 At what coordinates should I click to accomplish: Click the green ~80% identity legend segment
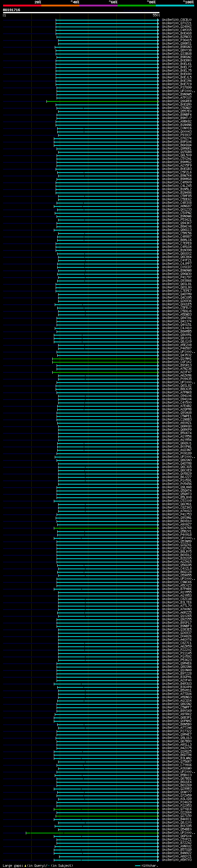click(x=136, y=6)
